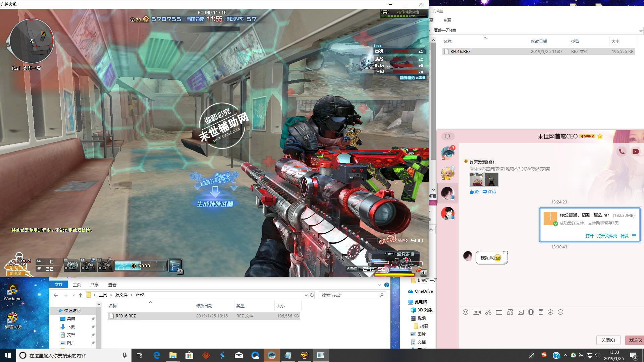The height and width of the screenshot is (362, 644).
Task: Select OneDrive in navigation pane
Action: tap(420, 291)
